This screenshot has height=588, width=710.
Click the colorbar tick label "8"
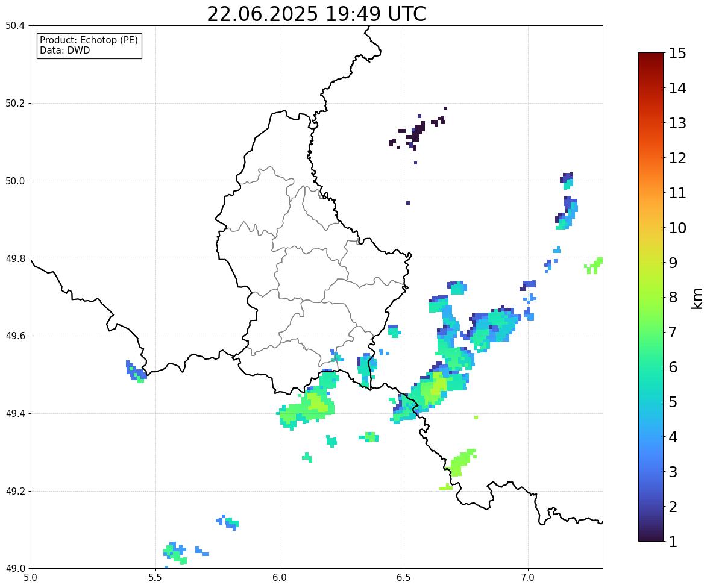click(673, 298)
